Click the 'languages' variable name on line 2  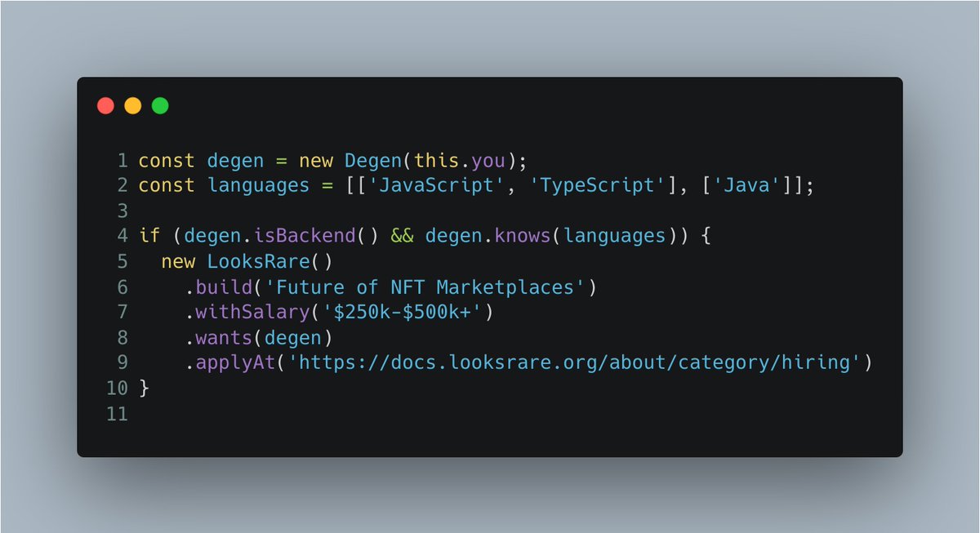pos(259,185)
